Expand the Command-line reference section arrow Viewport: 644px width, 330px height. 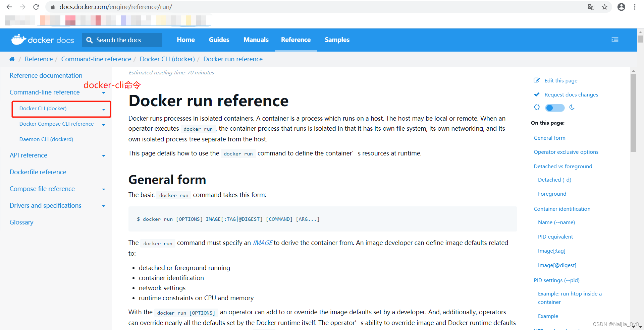pyautogui.click(x=104, y=93)
